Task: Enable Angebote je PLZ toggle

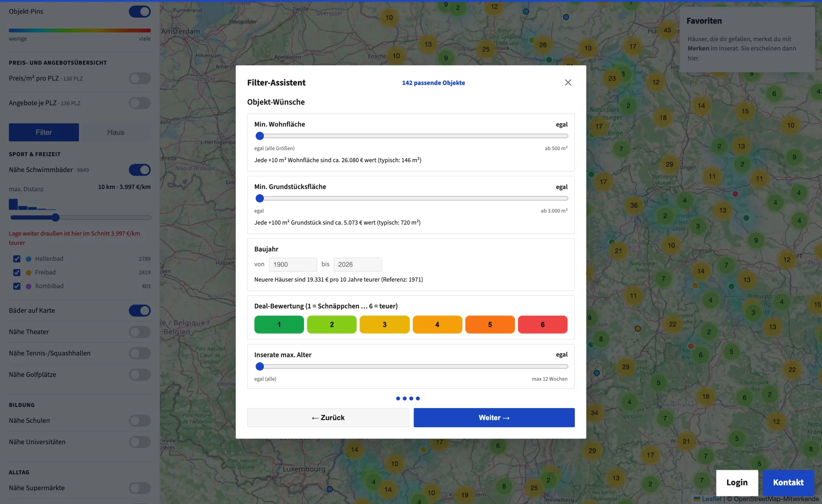Action: pos(140,103)
